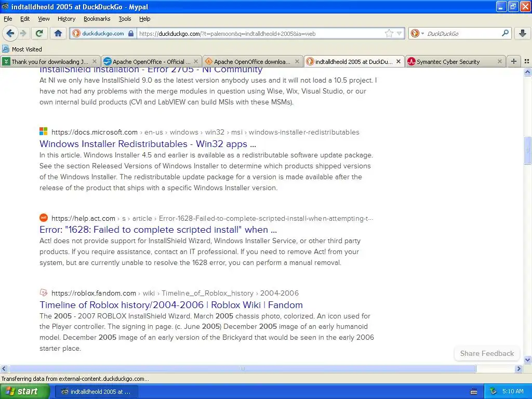Switch to 'Apache OpenOffice downloa...' tab
Screen dimensions: 532x399
[252, 61]
